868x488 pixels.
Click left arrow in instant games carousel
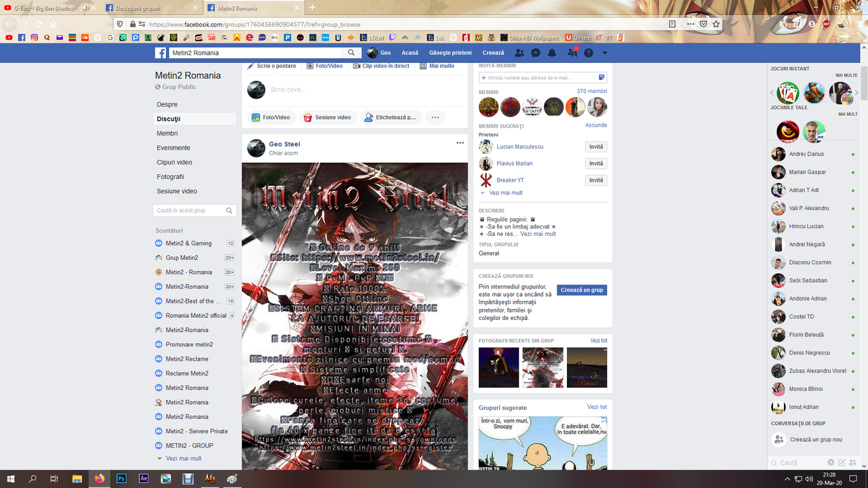[x=772, y=93]
